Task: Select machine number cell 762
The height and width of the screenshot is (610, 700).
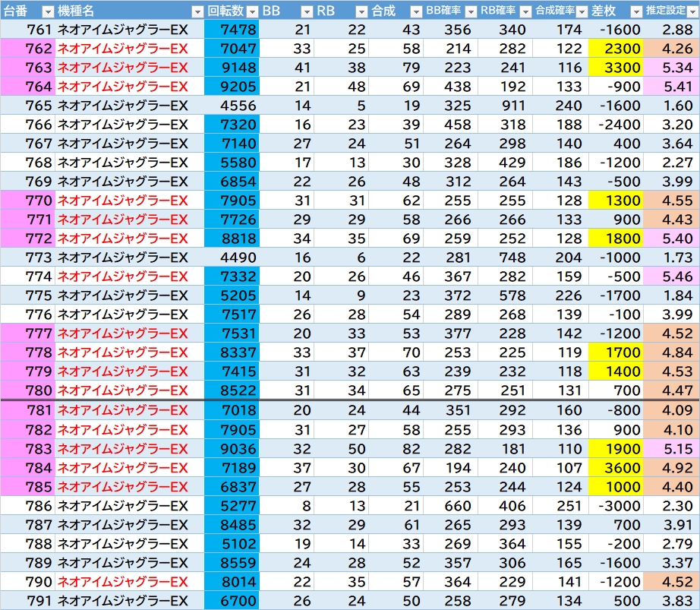Action: click(x=27, y=48)
